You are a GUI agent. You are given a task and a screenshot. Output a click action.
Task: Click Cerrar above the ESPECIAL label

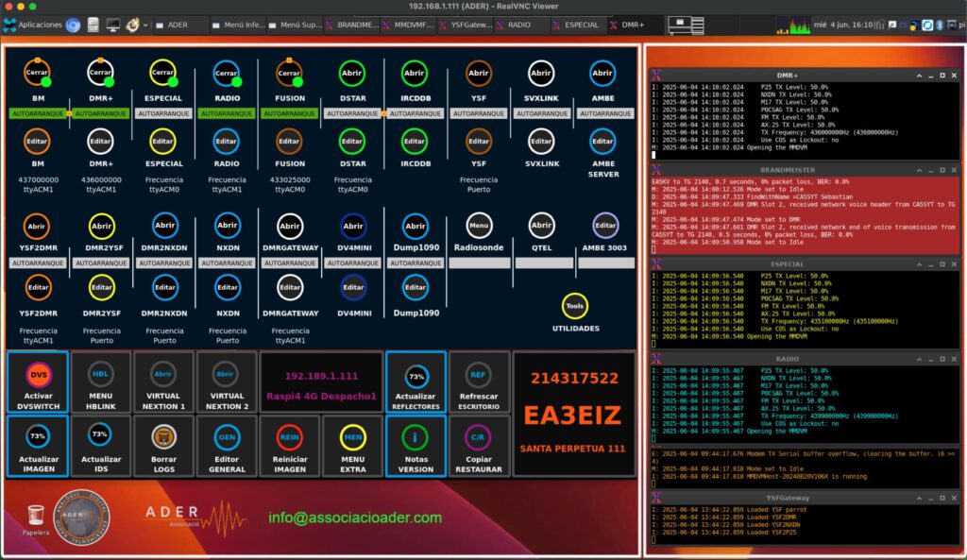(162, 73)
